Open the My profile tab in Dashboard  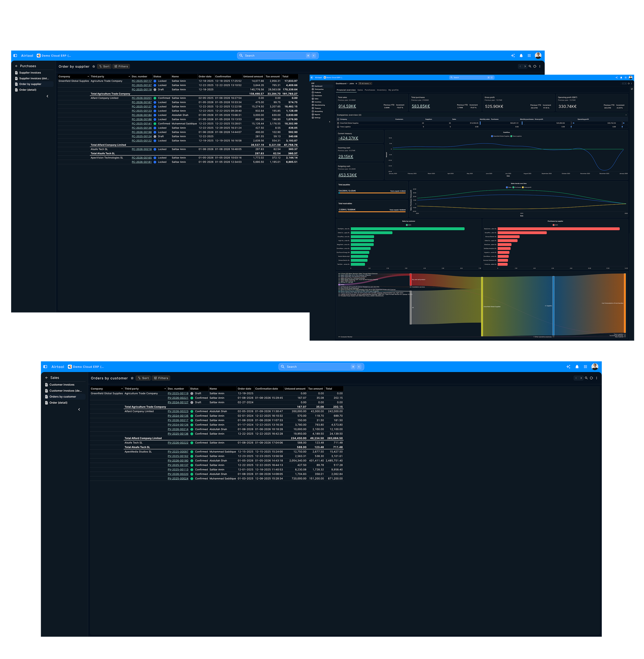(x=394, y=90)
